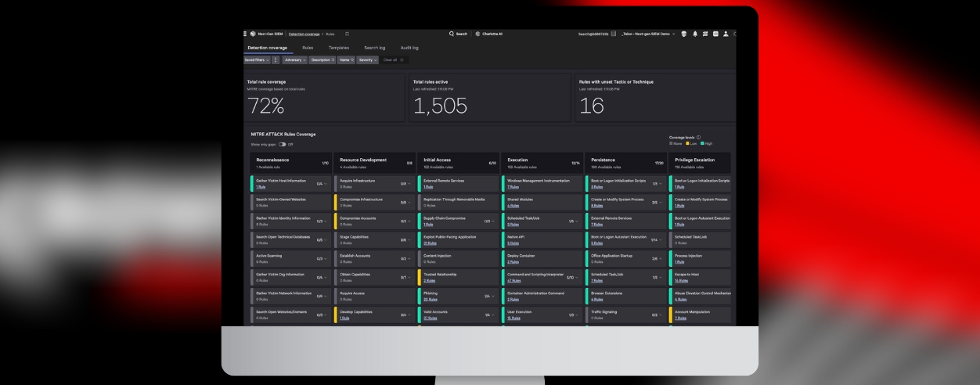Click the 16 unset Tactic rules value
Screen dimensions: 980x385
coord(592,106)
